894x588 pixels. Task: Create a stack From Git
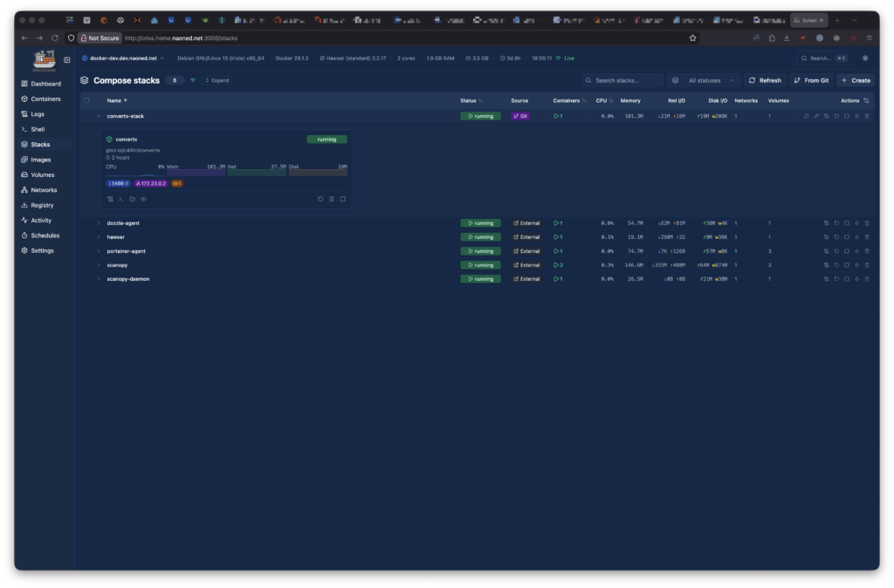pyautogui.click(x=811, y=80)
